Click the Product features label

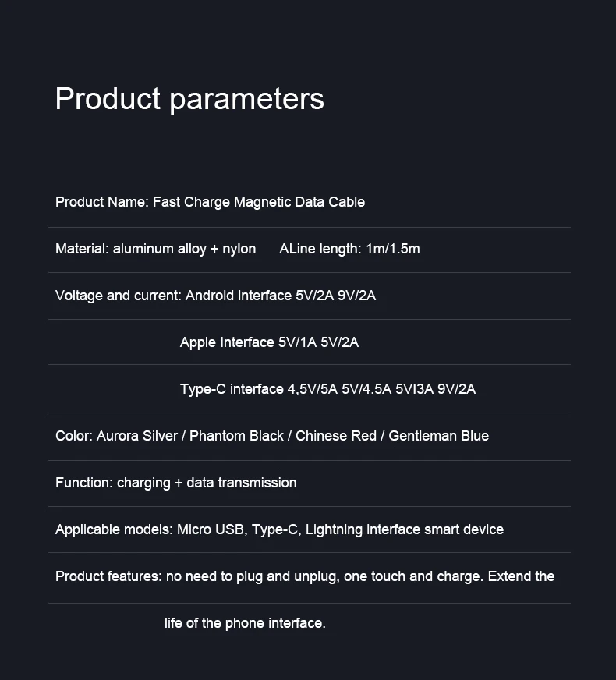[x=109, y=576]
